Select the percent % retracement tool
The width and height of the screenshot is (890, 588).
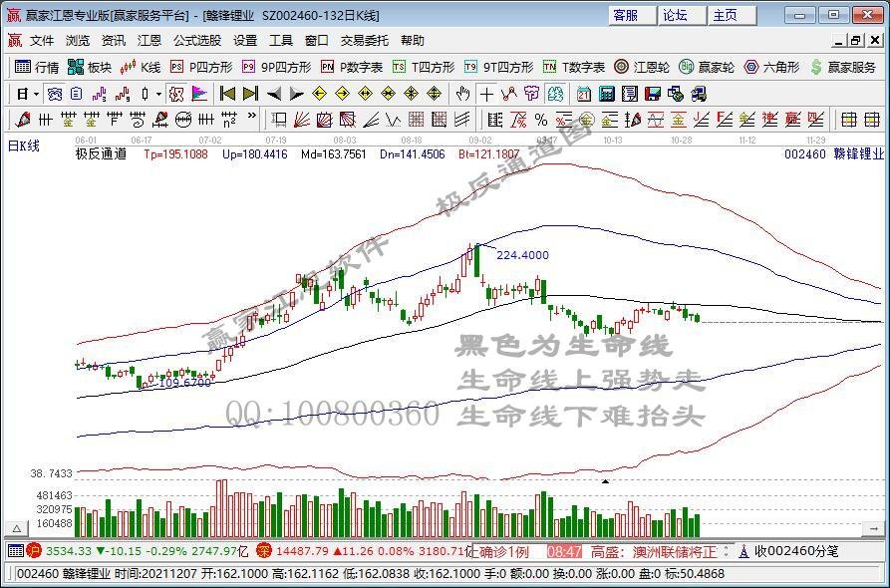coord(541,120)
